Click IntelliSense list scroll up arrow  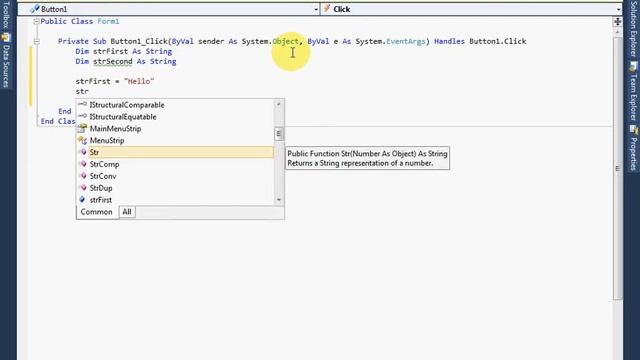pos(279,104)
